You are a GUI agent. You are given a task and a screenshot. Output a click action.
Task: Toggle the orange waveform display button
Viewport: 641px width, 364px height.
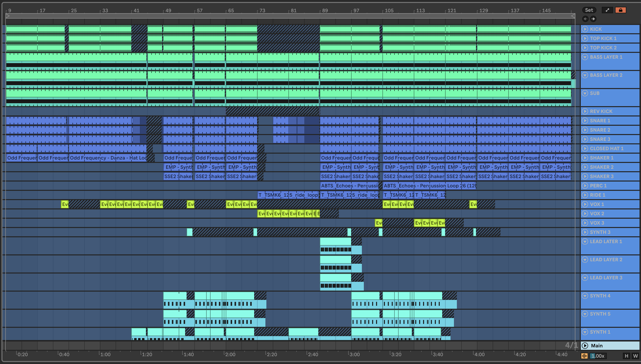[x=584, y=356]
